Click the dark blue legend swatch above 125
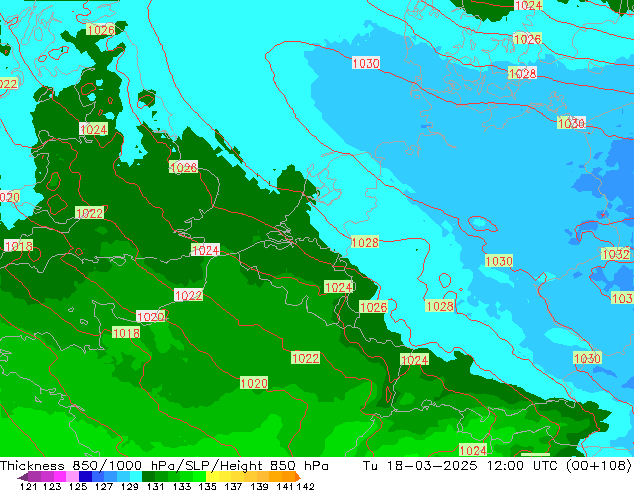 click(85, 476)
